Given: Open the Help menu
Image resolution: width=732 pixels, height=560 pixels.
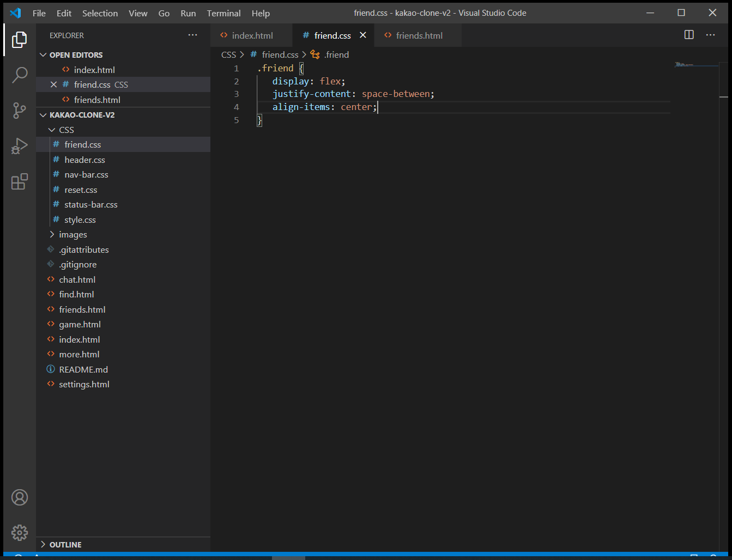Looking at the screenshot, I should [x=261, y=13].
